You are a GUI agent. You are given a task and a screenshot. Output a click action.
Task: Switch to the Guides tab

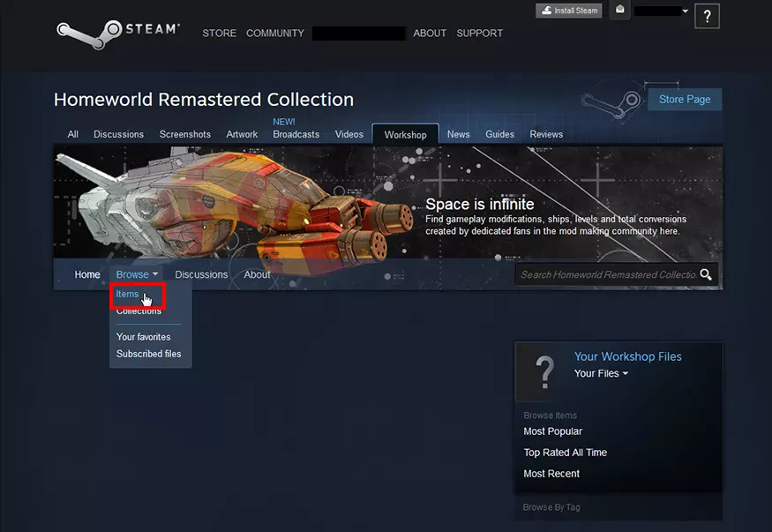coord(499,134)
